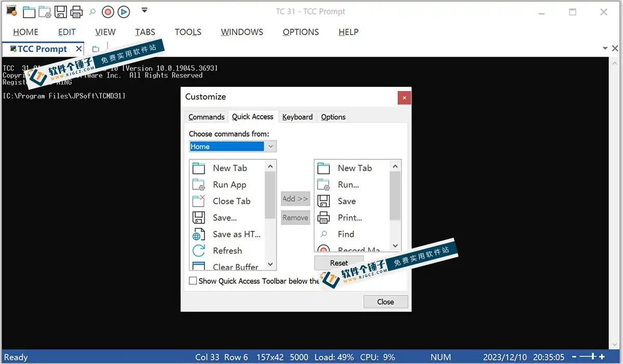This screenshot has width=623, height=364.
Task: Select New Tab icon in left commands list
Action: point(199,168)
